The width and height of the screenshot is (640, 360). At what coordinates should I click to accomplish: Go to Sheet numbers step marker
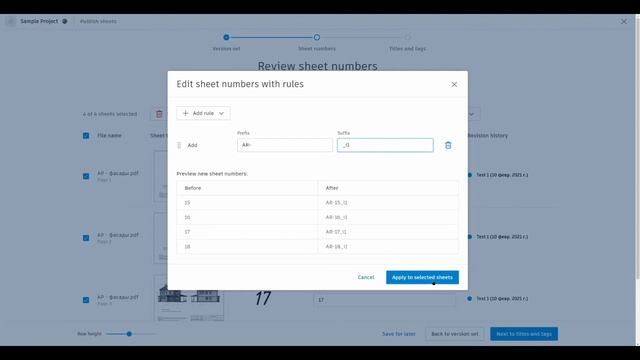(x=317, y=37)
